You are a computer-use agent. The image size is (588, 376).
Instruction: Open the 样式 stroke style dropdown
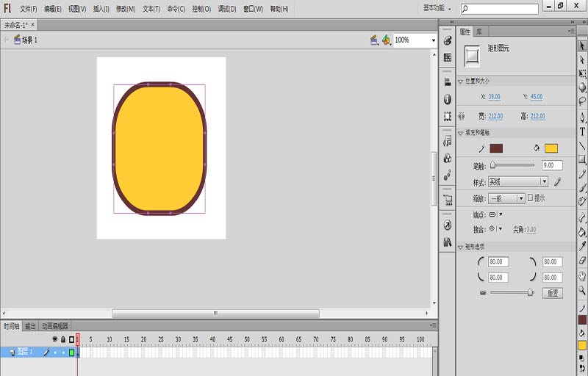518,182
